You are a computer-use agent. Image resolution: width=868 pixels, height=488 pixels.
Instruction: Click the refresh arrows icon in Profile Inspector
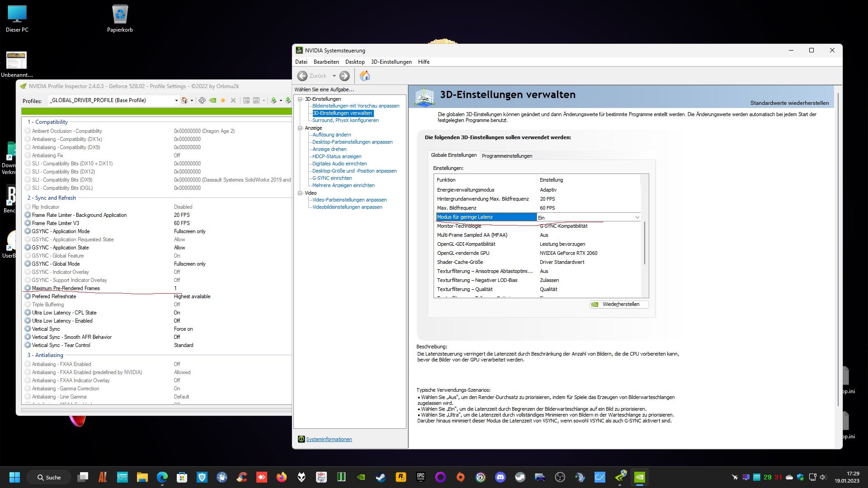202,100
